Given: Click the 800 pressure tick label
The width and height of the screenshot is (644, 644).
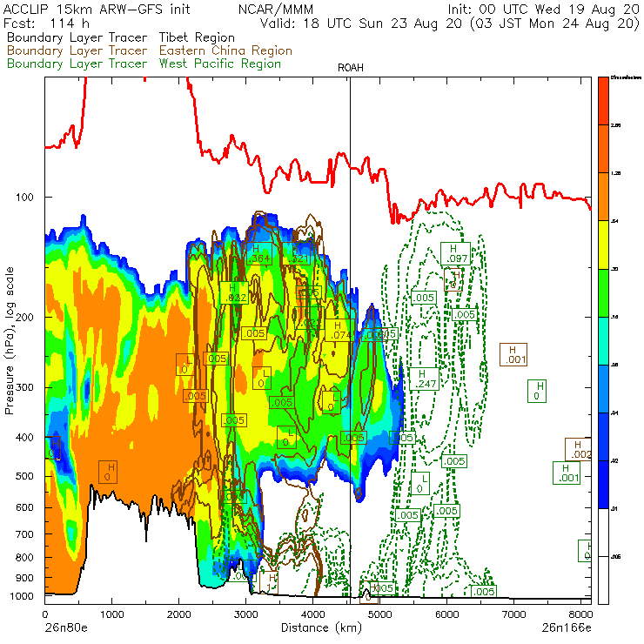Looking at the screenshot, I should [24, 557].
